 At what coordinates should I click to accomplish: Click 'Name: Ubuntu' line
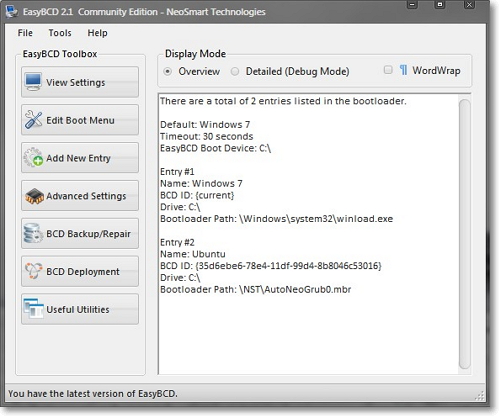pos(193,254)
